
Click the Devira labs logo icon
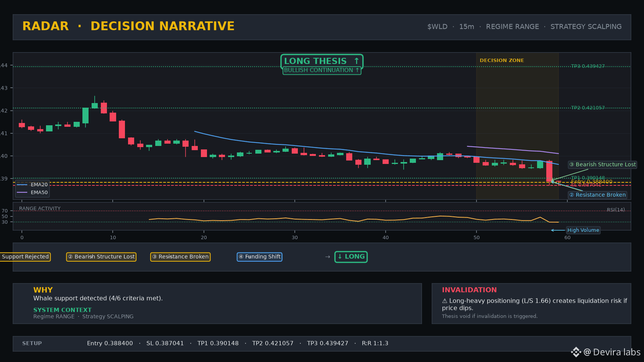576,352
